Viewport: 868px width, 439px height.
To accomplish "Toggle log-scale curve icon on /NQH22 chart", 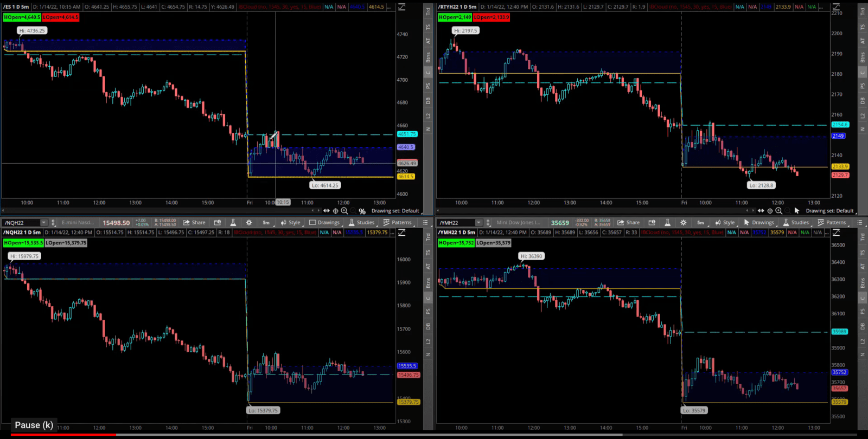I will [401, 233].
